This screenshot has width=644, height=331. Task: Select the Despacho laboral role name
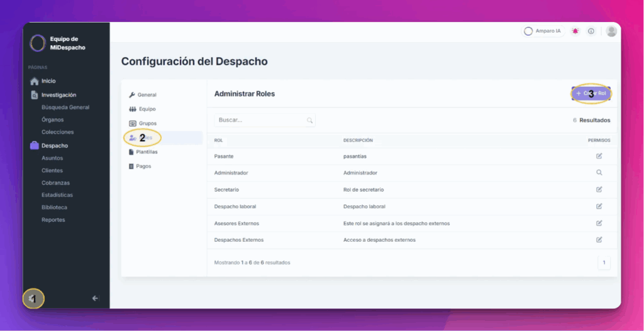coord(235,207)
